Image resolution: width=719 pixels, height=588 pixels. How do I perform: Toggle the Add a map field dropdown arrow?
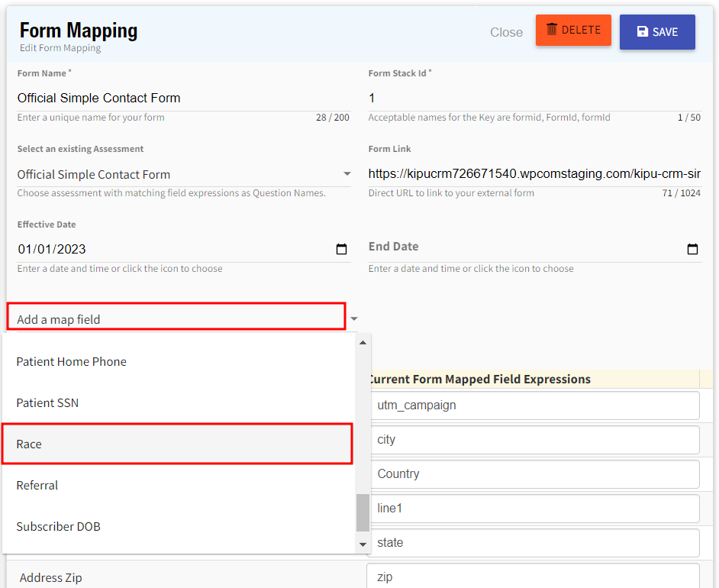[354, 318]
